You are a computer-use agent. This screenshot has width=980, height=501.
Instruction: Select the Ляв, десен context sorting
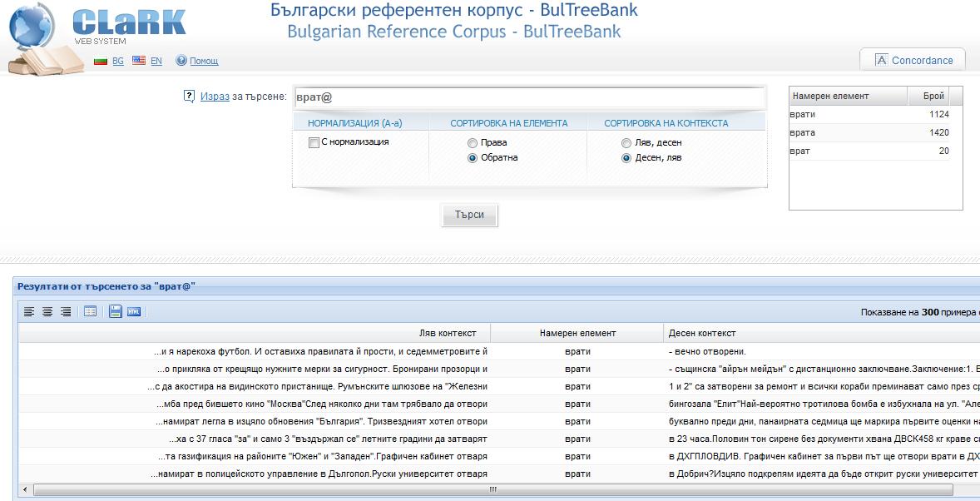626,143
